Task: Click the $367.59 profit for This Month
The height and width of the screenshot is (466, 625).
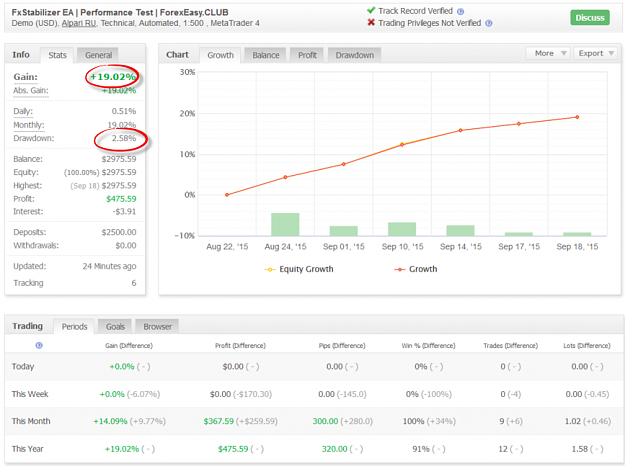Action: [x=218, y=421]
